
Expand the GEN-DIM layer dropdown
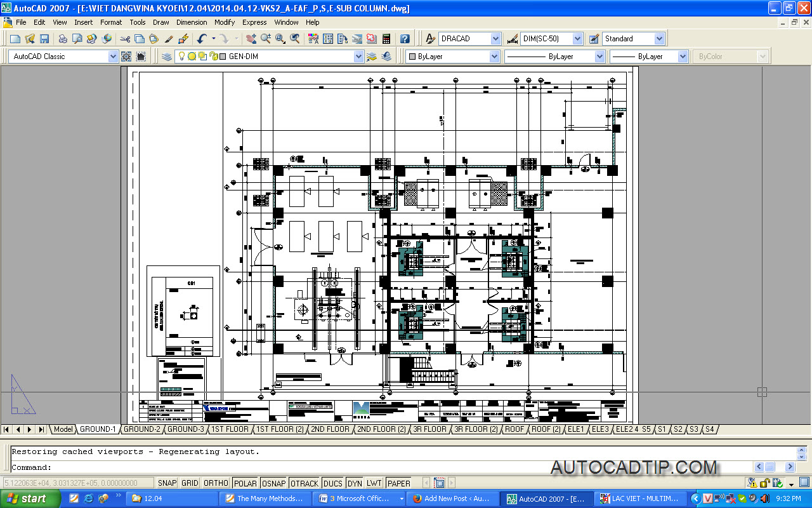tap(358, 57)
